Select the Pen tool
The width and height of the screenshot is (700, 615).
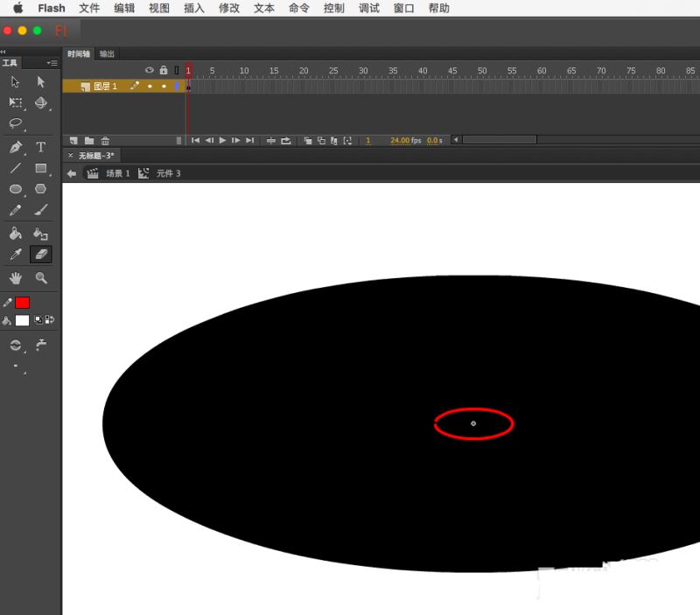16,147
